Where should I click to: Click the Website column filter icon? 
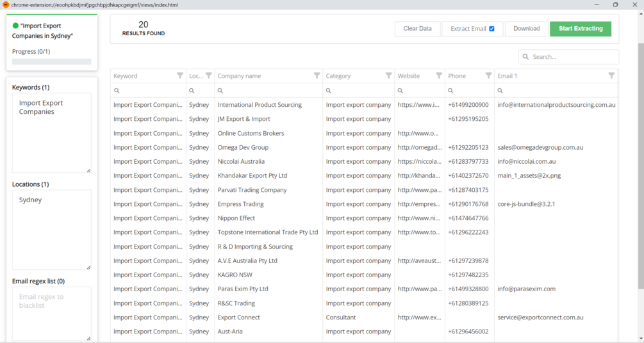coord(439,76)
